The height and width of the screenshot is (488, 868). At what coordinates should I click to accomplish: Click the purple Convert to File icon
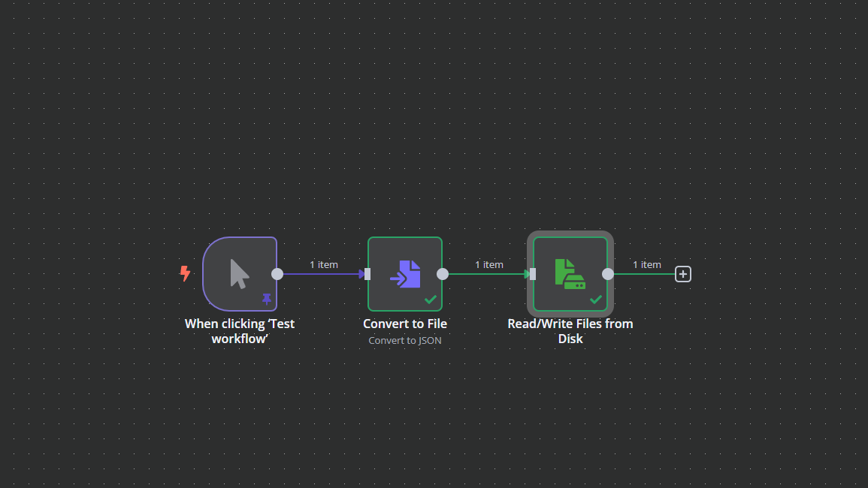404,274
